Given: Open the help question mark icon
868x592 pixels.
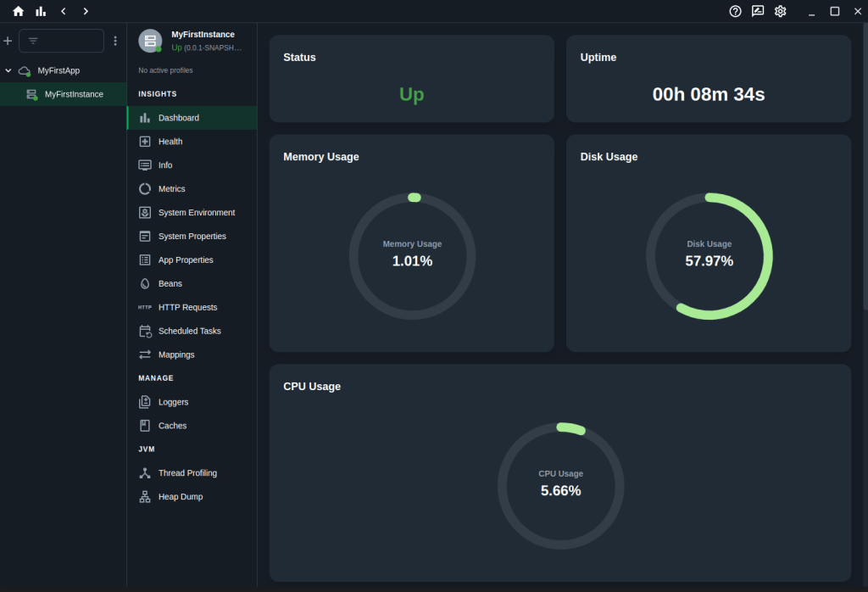Looking at the screenshot, I should coord(735,11).
